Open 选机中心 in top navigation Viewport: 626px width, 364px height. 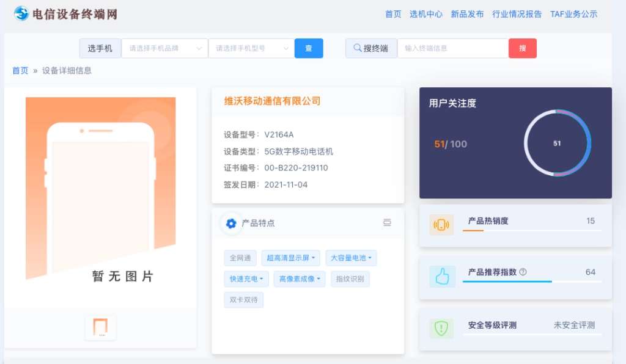pos(426,15)
